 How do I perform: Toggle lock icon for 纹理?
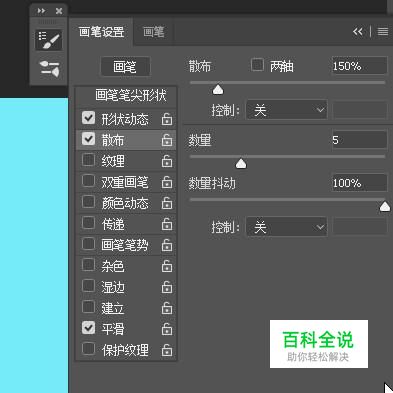point(167,161)
